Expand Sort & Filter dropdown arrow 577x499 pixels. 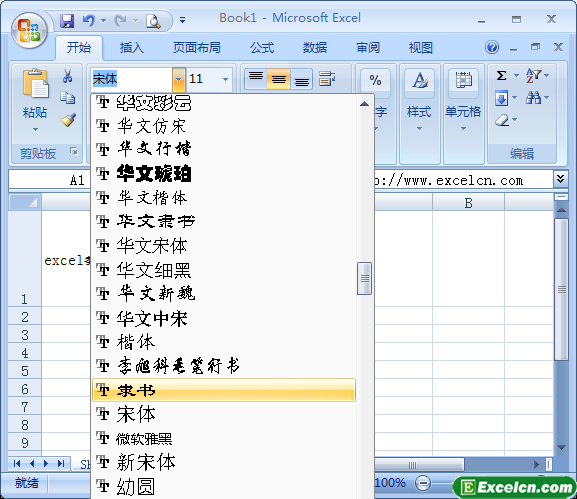pos(547,75)
